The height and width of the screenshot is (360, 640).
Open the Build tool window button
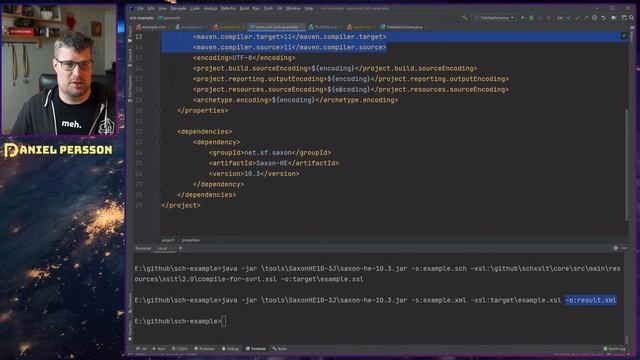(280, 349)
